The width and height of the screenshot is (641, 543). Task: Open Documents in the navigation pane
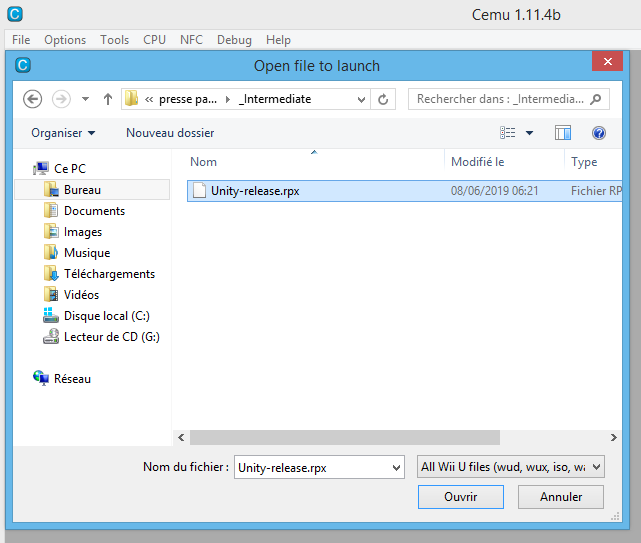pyautogui.click(x=84, y=211)
